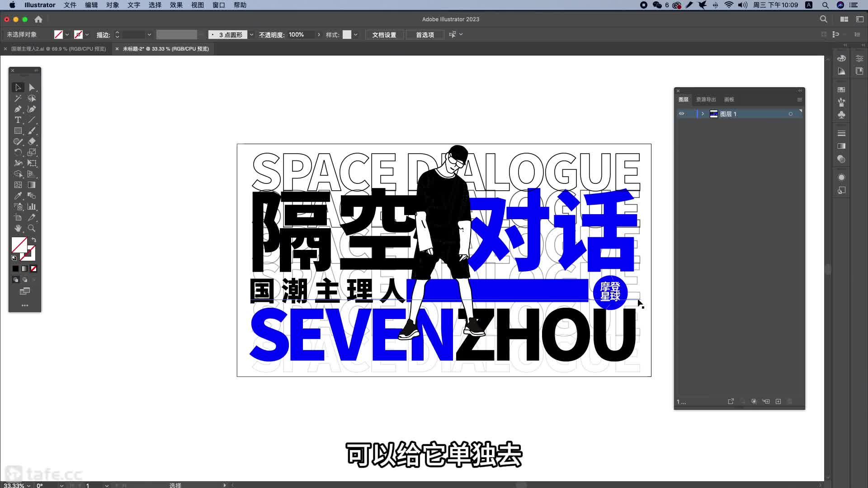Image resolution: width=868 pixels, height=488 pixels.
Task: Pick the Eyedropper tool
Action: pos(18,196)
